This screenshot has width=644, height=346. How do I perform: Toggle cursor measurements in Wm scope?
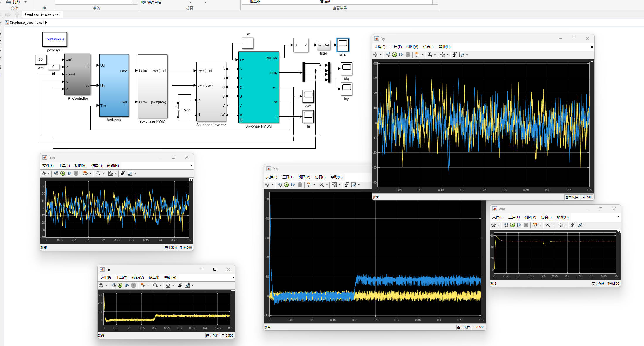580,225
